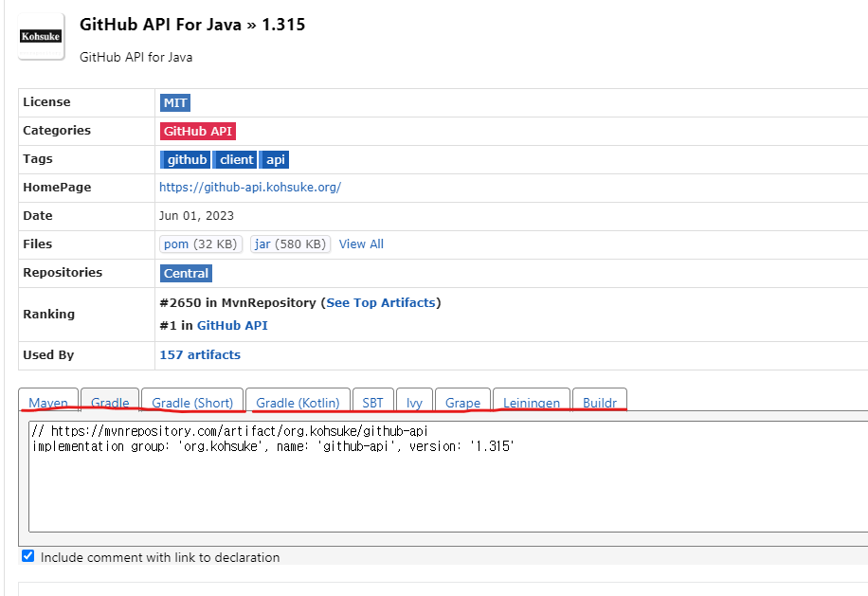Viewport: 868px width, 596px height.
Task: Open the GitHub API category badge
Action: [198, 131]
